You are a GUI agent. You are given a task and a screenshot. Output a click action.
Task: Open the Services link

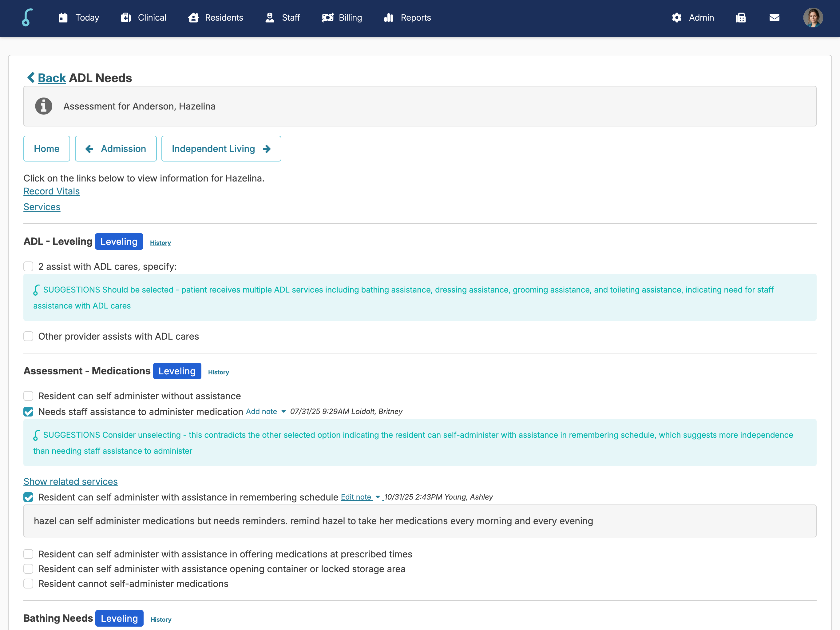coord(42,207)
